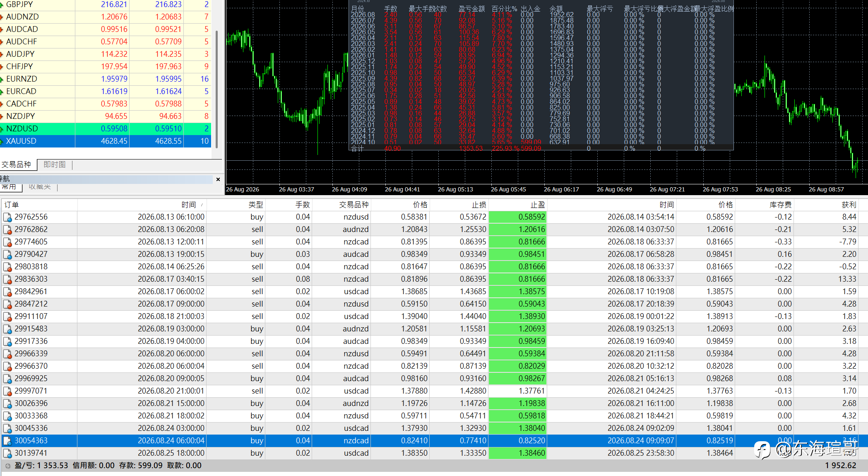Select the EURNZD symbol row
Image resolution: width=868 pixels, height=476 pixels.
[106, 79]
